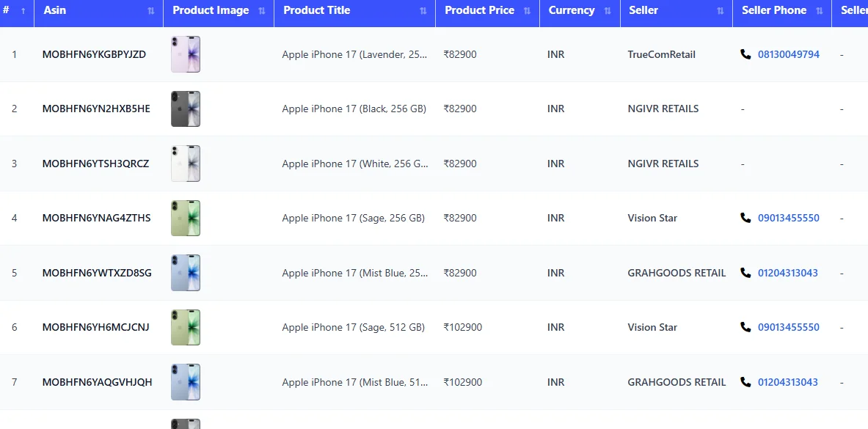Click seller GRAHGOODS RETAIL in row 7

(x=676, y=382)
